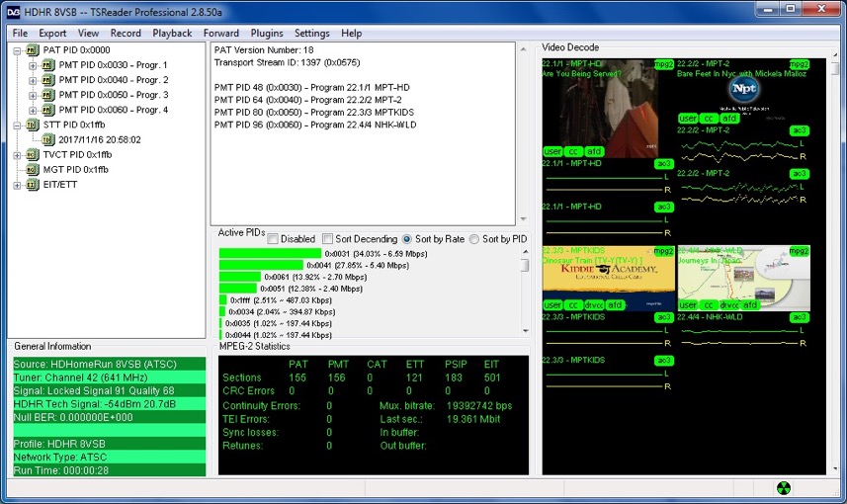The width and height of the screenshot is (847, 504).
Task: Click the DVB app icon in title bar
Action: coord(13,12)
